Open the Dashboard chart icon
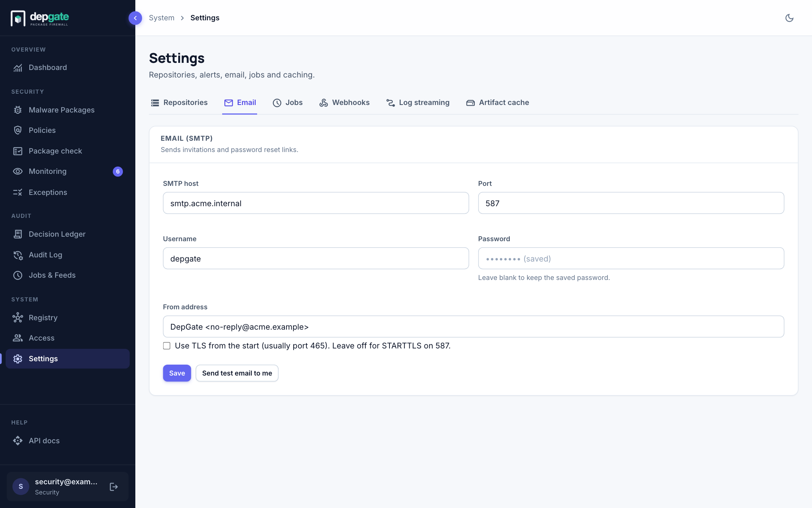 pos(18,68)
